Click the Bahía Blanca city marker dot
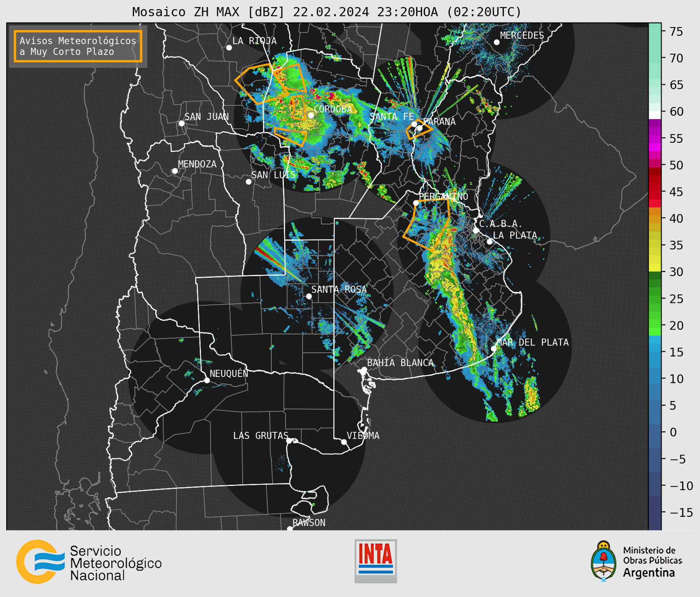The image size is (700, 597). pos(364,369)
